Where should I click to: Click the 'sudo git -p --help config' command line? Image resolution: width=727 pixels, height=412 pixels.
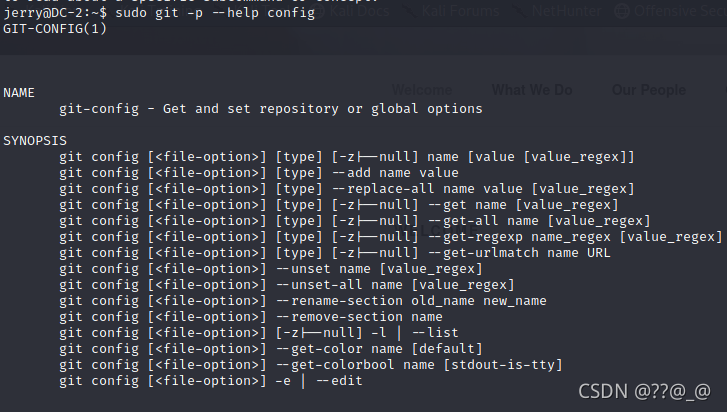159,13
